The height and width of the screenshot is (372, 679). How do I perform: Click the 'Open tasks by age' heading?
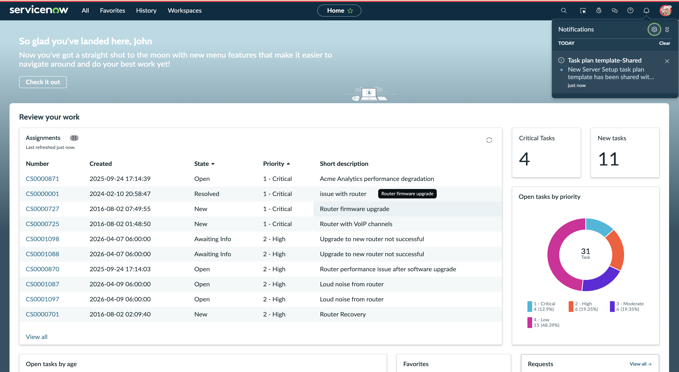point(51,364)
